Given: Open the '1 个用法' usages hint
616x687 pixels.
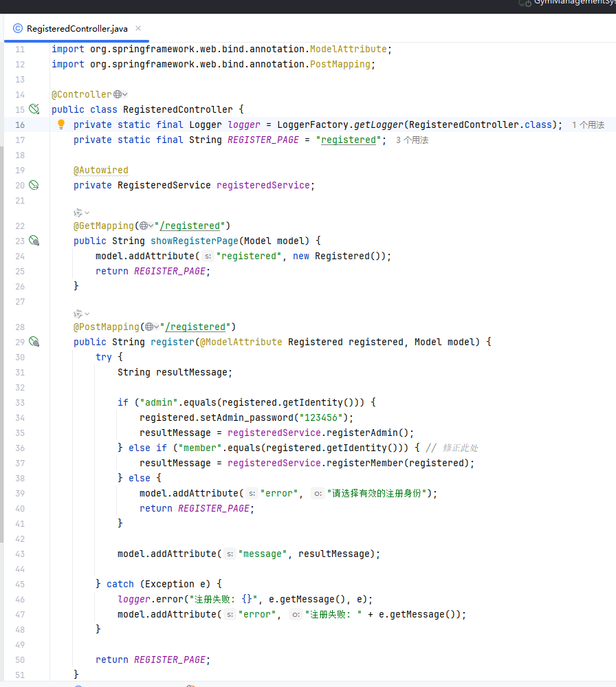Looking at the screenshot, I should coord(588,125).
